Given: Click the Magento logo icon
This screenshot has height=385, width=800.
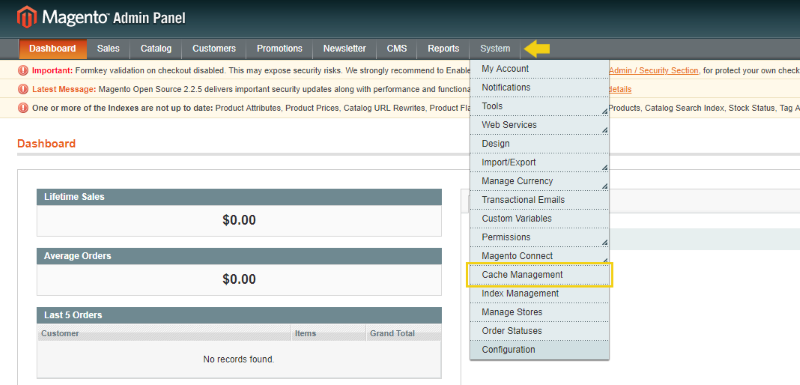Looking at the screenshot, I should click(27, 17).
